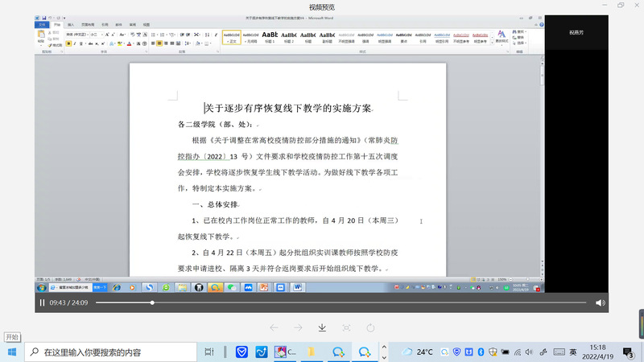644x362 pixels.
Task: Toggle align left in recorded Word ribbon
Action: (x=153, y=43)
